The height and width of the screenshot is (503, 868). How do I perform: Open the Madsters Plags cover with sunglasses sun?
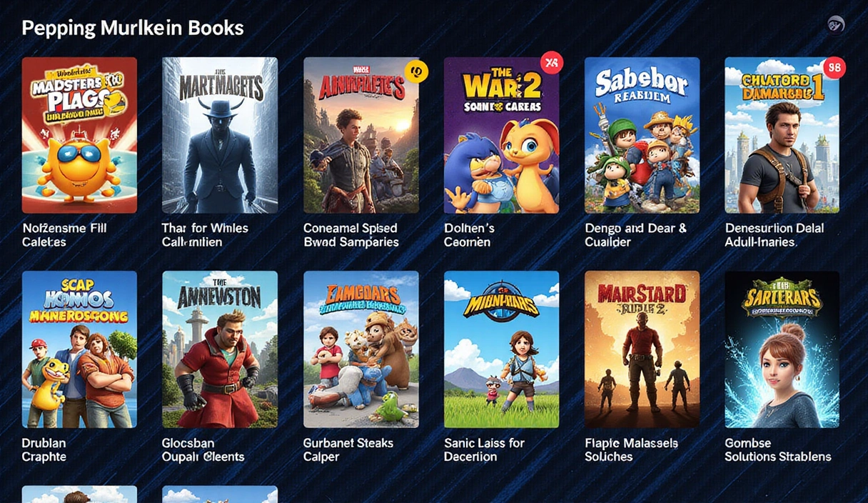click(x=79, y=135)
